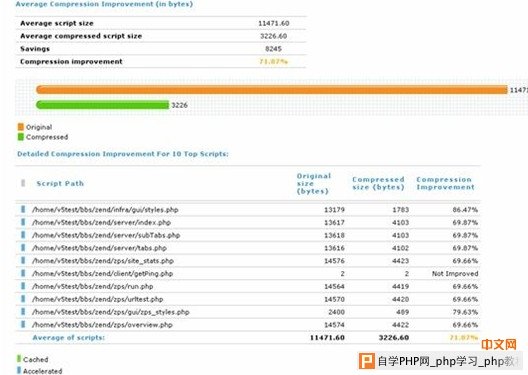Click the orange Original legend swatch
This screenshot has height=375, width=528.
click(21, 127)
